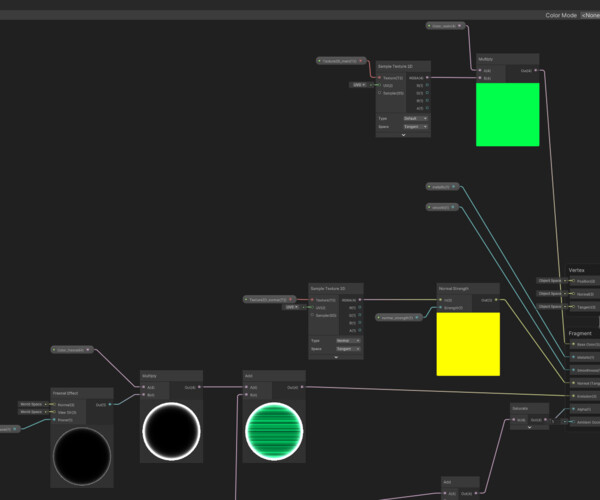The width and height of the screenshot is (600, 500).
Task: Open Type Normal dropdown on normal Sample Texture
Action: pos(348,340)
